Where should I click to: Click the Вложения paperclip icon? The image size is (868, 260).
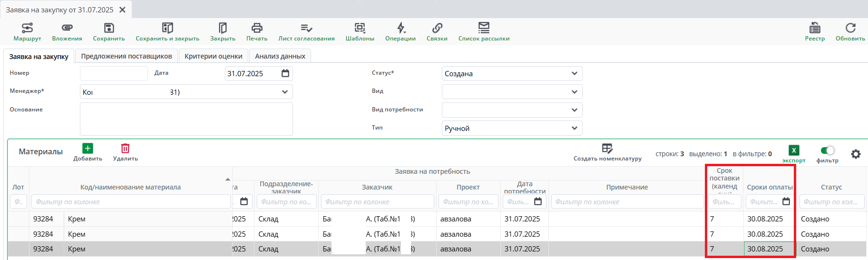(x=67, y=28)
